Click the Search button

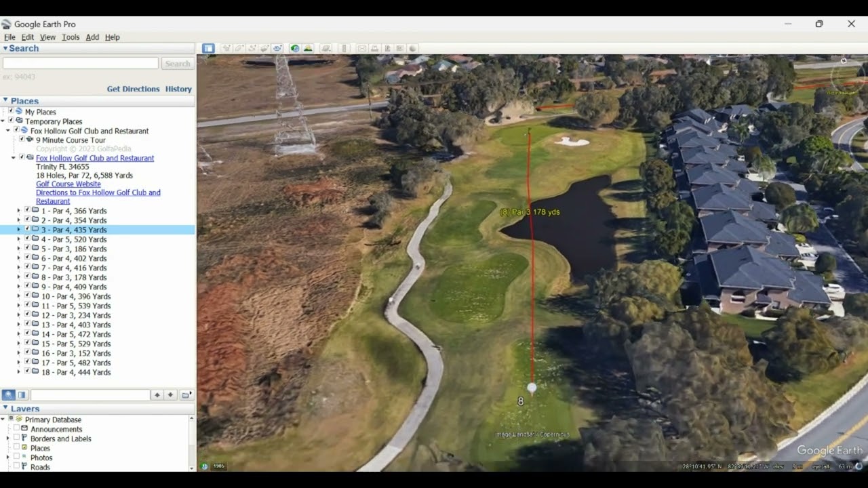(178, 64)
